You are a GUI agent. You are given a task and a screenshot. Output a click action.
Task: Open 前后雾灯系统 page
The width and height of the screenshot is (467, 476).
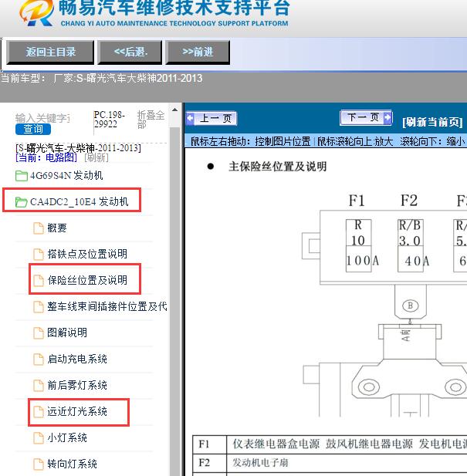click(x=77, y=385)
